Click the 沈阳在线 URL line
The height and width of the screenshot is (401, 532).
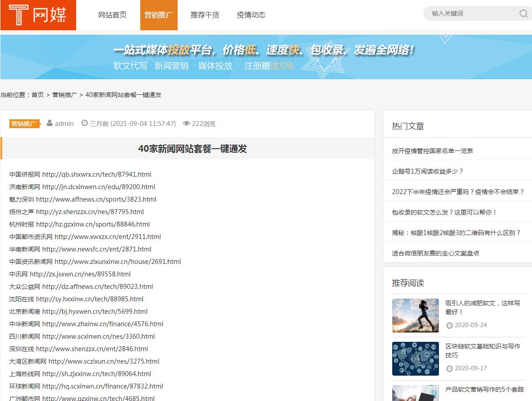pos(76,299)
